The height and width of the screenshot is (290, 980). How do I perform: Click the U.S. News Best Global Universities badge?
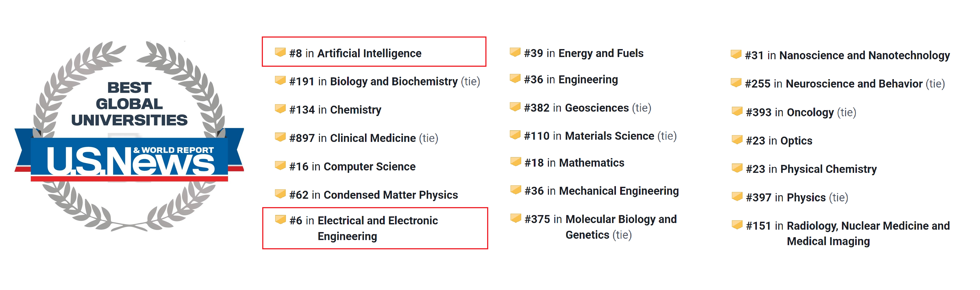(x=129, y=136)
